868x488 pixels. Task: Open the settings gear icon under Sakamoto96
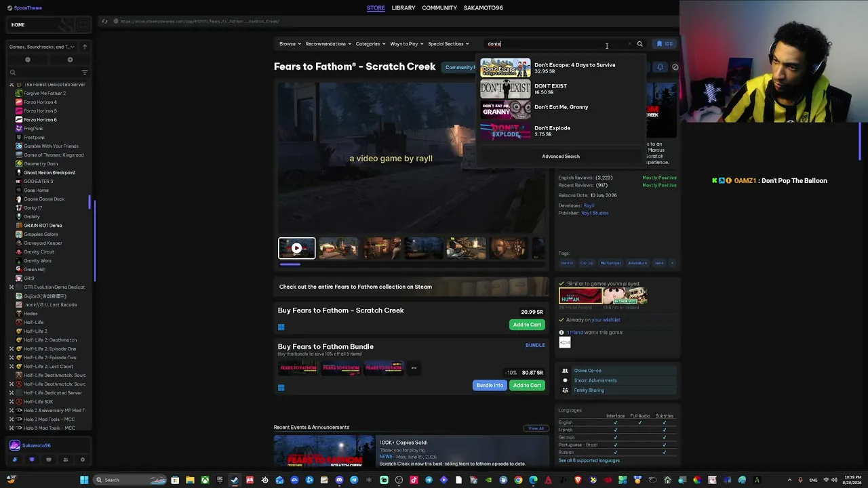click(x=83, y=460)
